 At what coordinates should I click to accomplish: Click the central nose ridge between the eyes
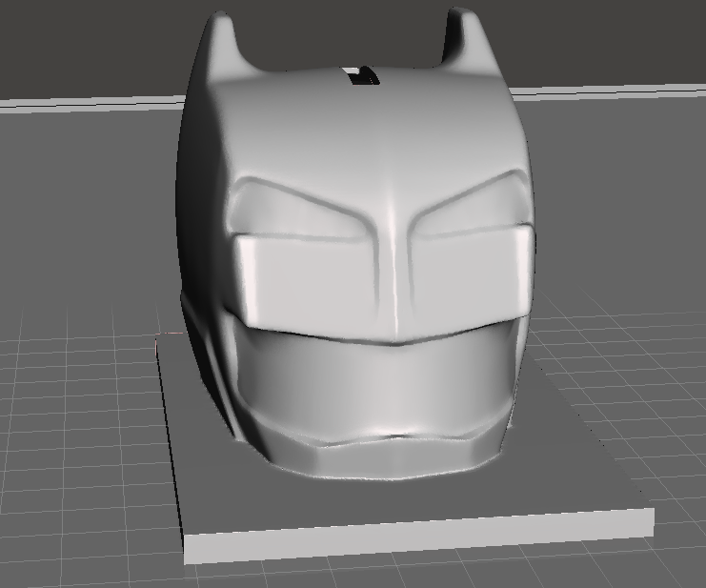pos(393,257)
